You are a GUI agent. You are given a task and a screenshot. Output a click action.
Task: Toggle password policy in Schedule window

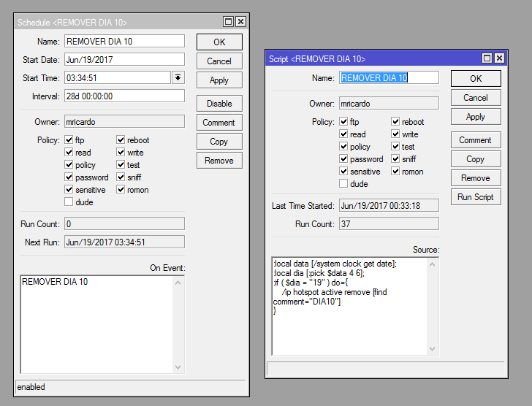tap(69, 177)
